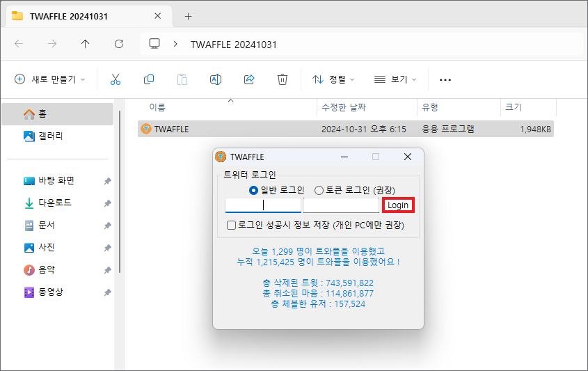Open the 새로 만들기 dropdown
The height and width of the screenshot is (371, 588).
[x=50, y=79]
